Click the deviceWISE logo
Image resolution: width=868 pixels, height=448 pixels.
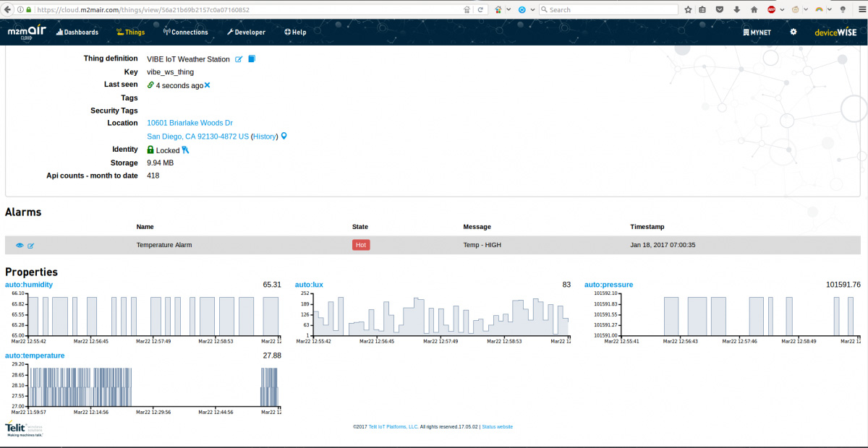pos(835,32)
